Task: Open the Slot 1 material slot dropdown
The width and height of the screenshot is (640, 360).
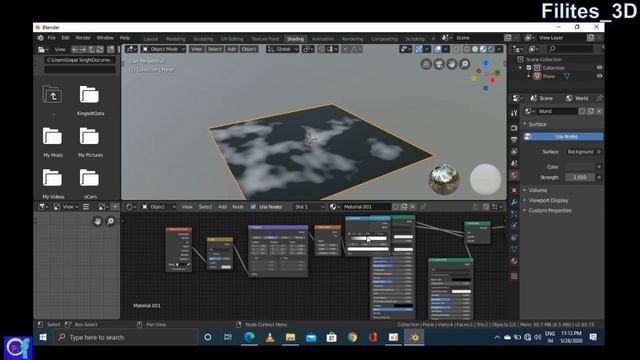Action: click(309, 207)
